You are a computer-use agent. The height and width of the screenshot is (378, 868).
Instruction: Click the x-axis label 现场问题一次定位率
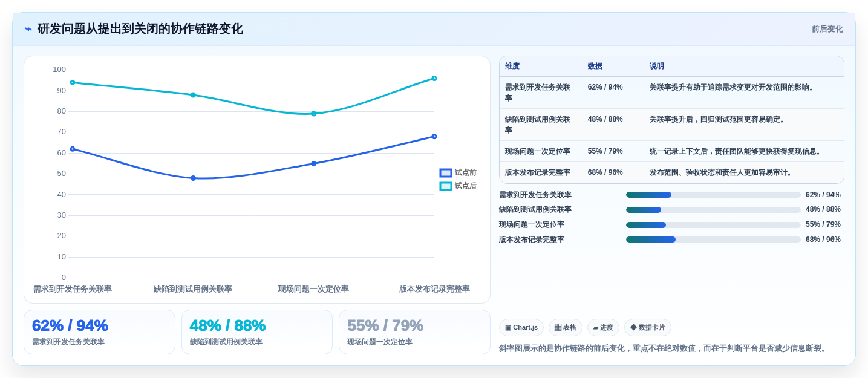click(x=313, y=289)
